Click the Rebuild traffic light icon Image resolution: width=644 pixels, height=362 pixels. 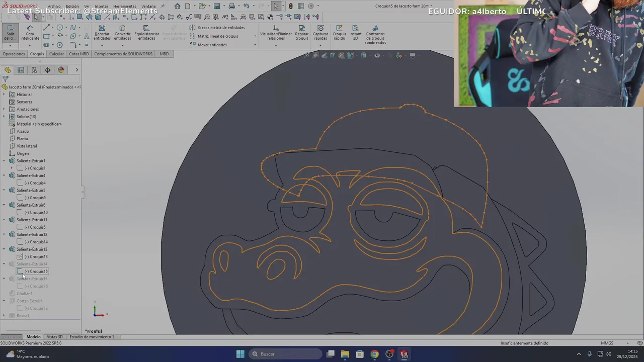pyautogui.click(x=291, y=6)
